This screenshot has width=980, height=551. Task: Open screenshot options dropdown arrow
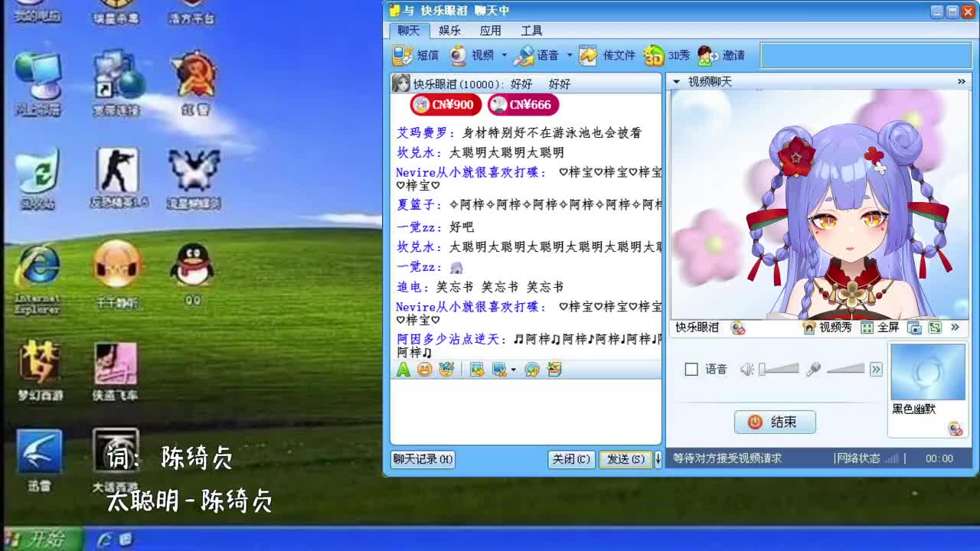click(x=513, y=370)
